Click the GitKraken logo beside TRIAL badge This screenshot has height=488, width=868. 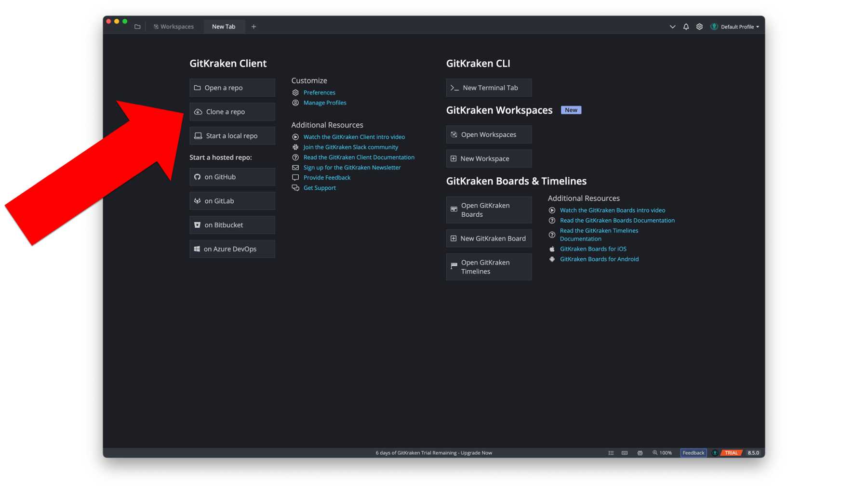tap(715, 453)
